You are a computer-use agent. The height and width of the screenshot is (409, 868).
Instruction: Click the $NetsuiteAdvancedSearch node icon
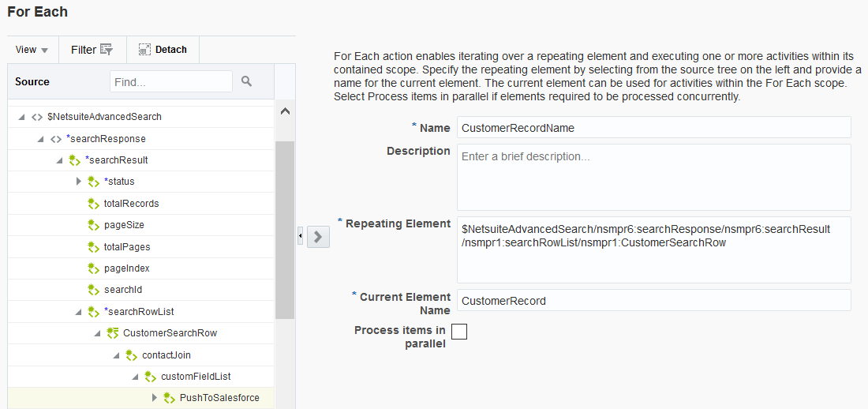[37, 117]
